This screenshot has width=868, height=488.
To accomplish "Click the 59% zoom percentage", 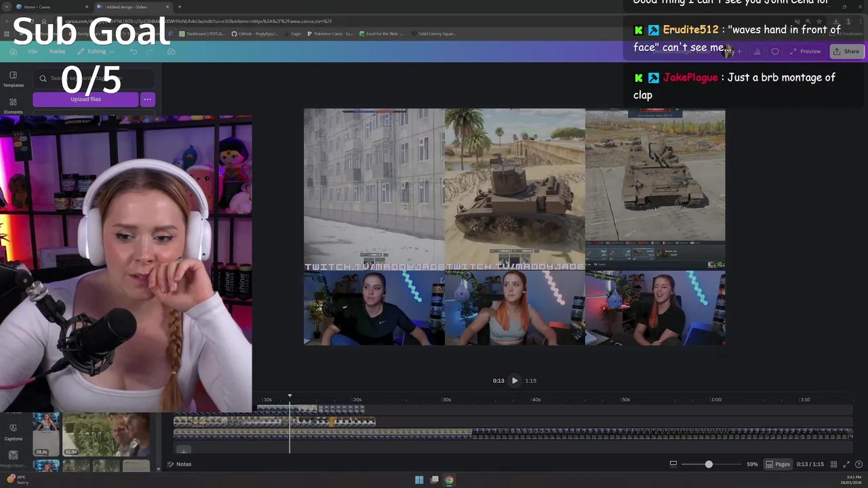I will 752,464.
